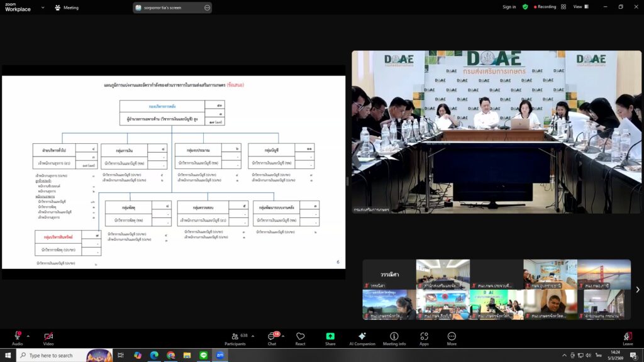
Task: Click the green Share screen button
Action: pyautogui.click(x=330, y=338)
